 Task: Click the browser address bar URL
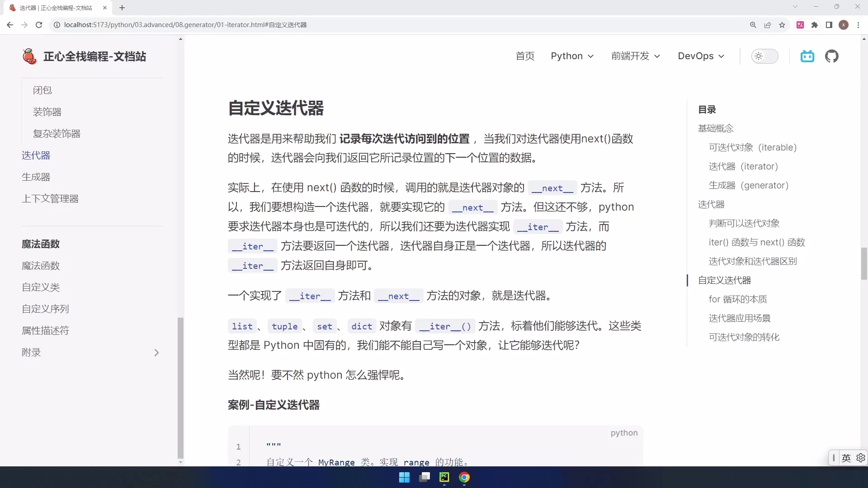tap(185, 25)
